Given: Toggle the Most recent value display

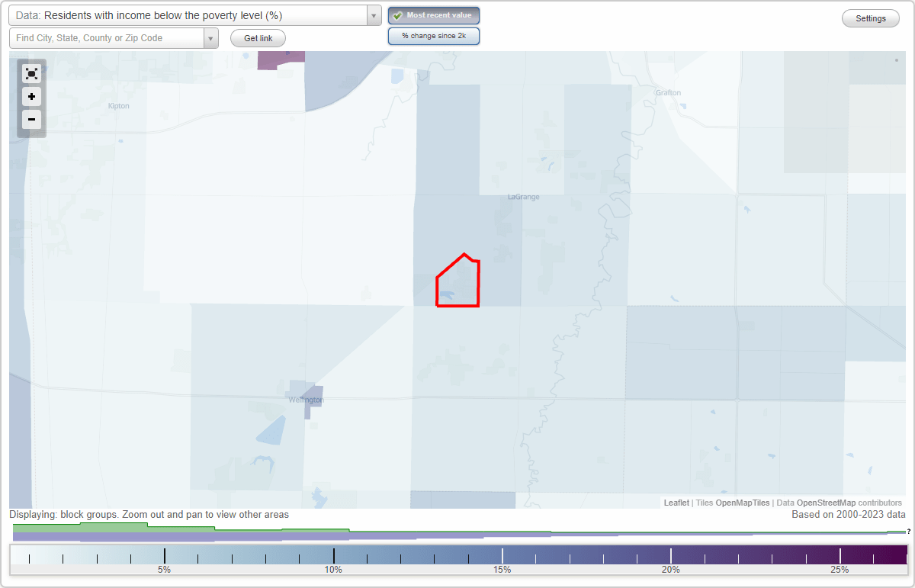Looking at the screenshot, I should (433, 14).
